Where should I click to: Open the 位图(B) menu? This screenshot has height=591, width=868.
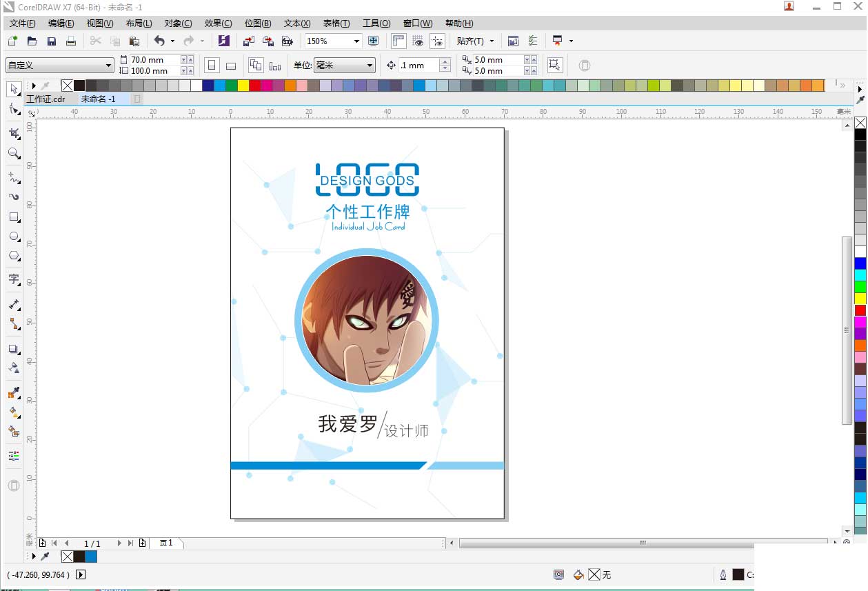(x=258, y=23)
